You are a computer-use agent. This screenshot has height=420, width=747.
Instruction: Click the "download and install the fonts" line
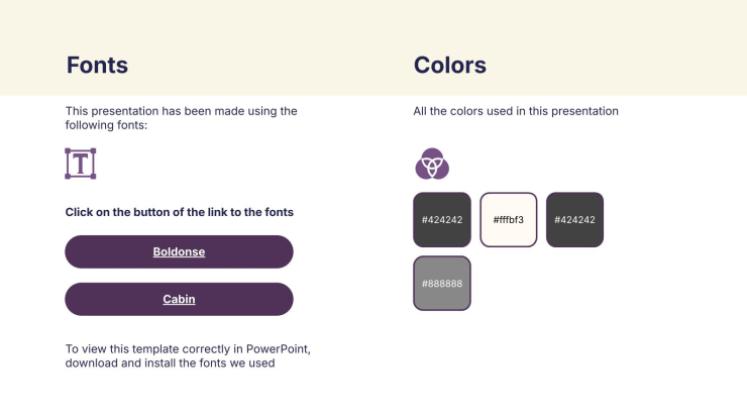point(170,363)
